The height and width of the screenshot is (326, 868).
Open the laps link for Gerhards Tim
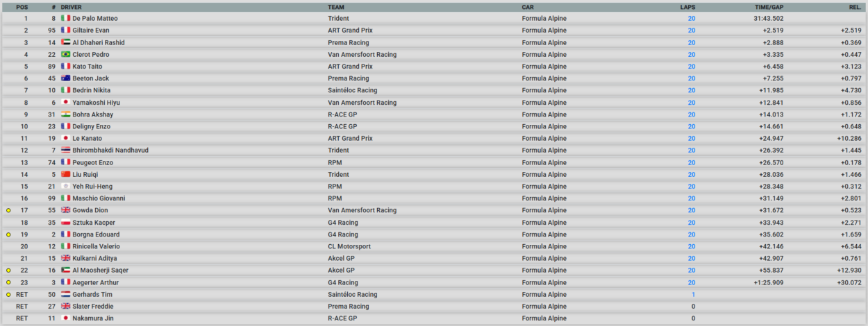[694, 294]
